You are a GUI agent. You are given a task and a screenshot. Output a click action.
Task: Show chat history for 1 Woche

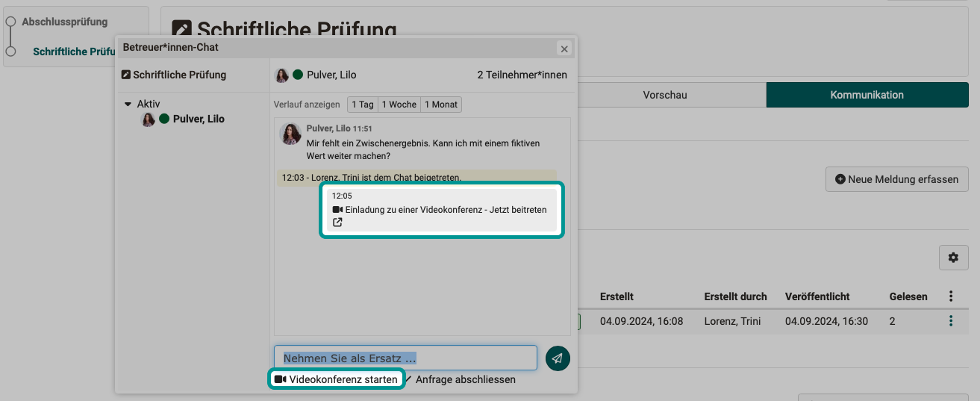(399, 105)
